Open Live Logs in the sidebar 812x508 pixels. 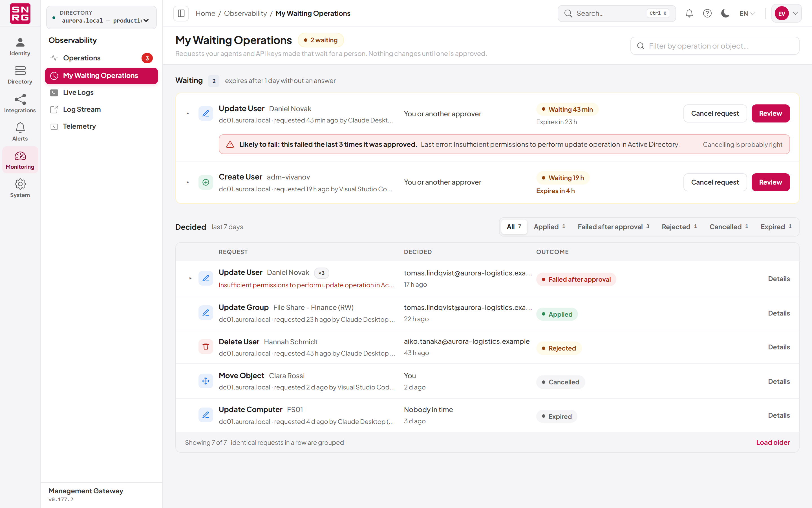101,92
